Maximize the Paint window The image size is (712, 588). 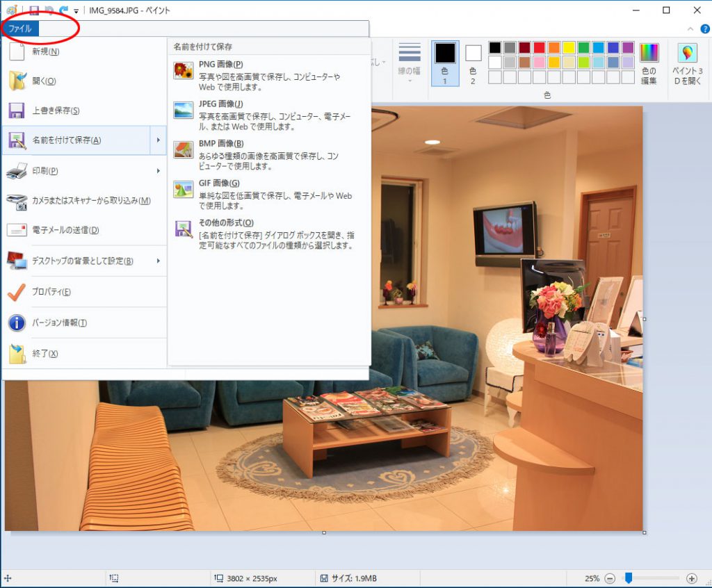click(x=666, y=10)
